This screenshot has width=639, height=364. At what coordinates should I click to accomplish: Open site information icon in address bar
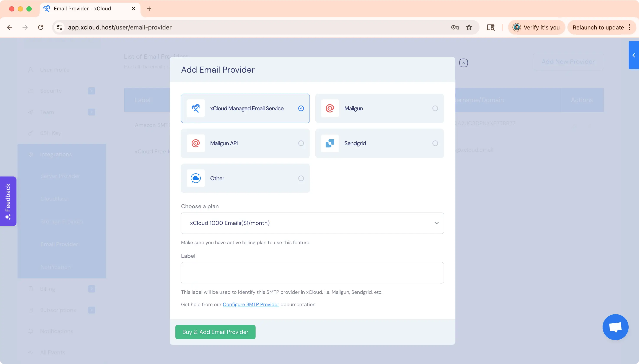59,27
